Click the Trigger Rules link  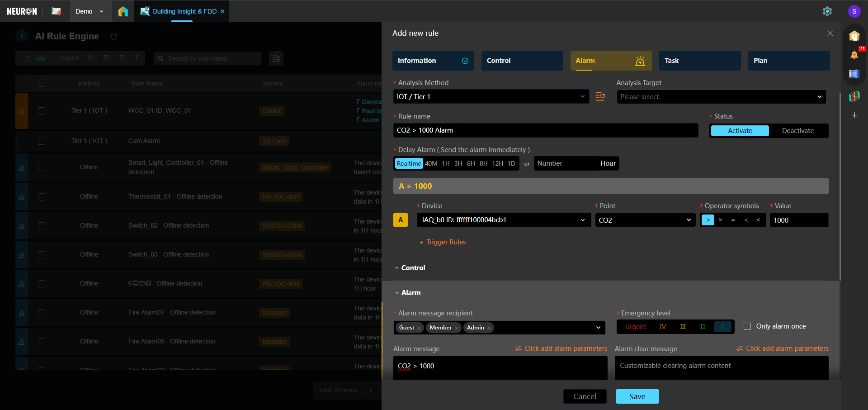coord(445,242)
